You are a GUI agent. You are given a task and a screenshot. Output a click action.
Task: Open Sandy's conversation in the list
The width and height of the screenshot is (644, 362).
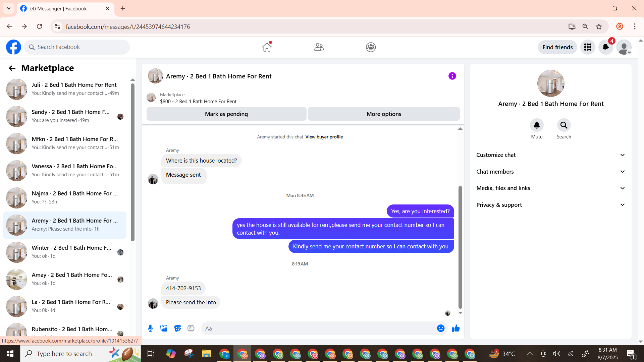(65, 116)
